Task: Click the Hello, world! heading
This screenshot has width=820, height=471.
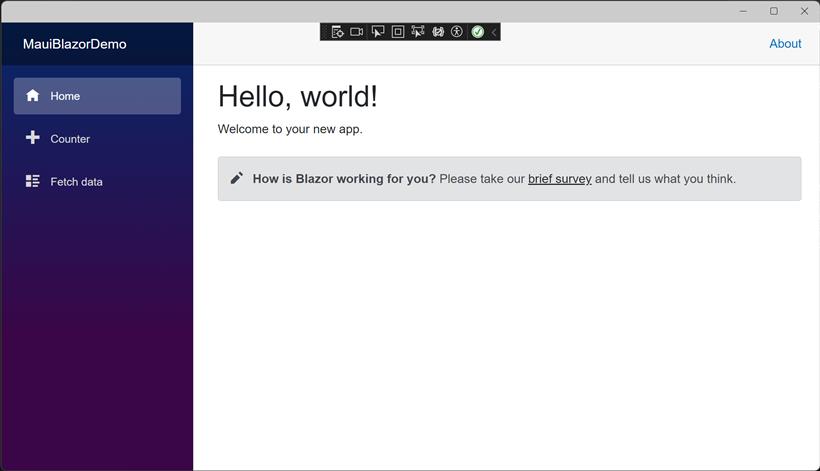Action: tap(298, 97)
